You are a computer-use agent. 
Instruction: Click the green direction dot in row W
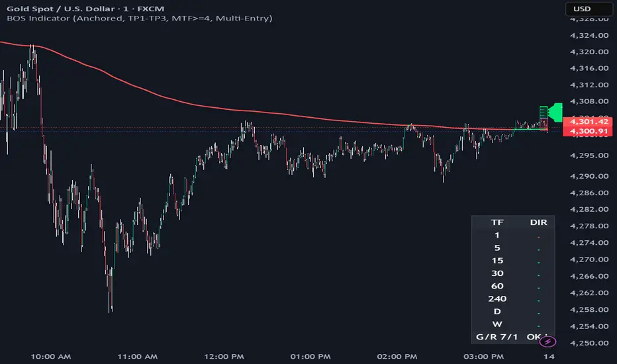[x=538, y=325]
